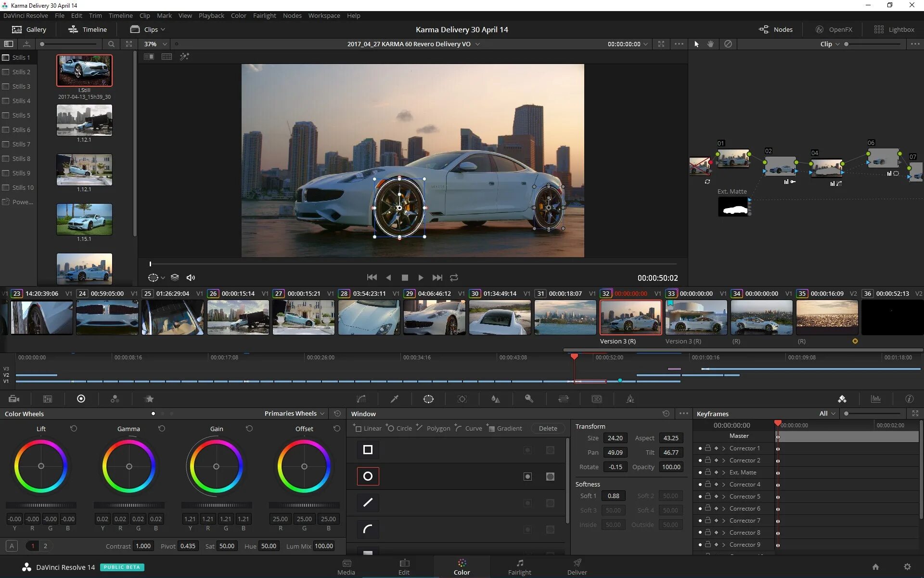The image size is (924, 578).
Task: Open the Scopes panel icon
Action: pos(875,399)
